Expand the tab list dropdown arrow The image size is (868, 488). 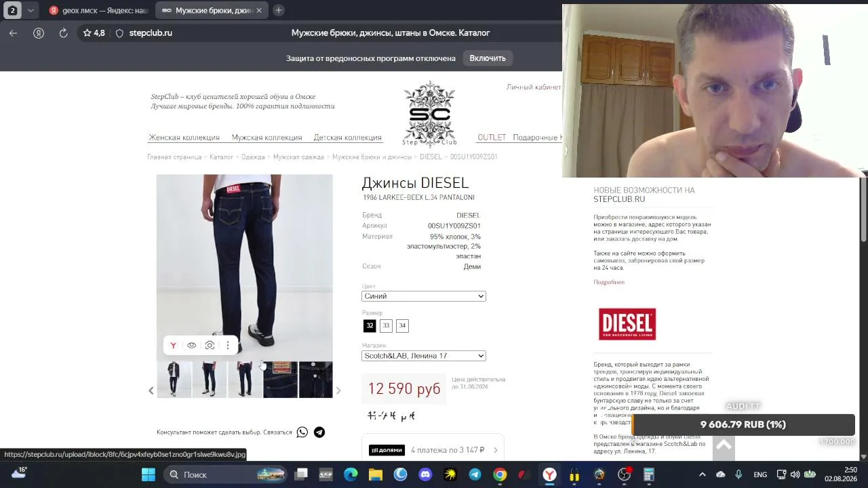pyautogui.click(x=31, y=10)
